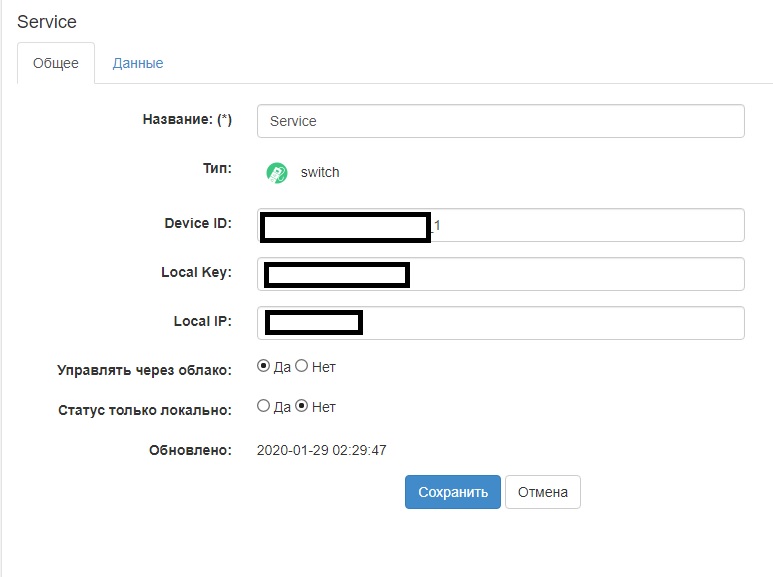Cancel changes with the Отмена button

point(543,492)
